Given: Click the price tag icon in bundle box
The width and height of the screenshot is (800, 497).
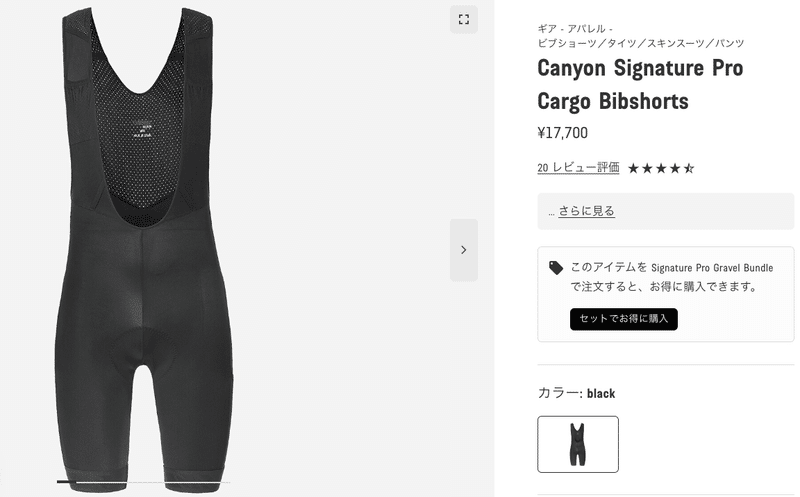Looking at the screenshot, I should [x=556, y=268].
